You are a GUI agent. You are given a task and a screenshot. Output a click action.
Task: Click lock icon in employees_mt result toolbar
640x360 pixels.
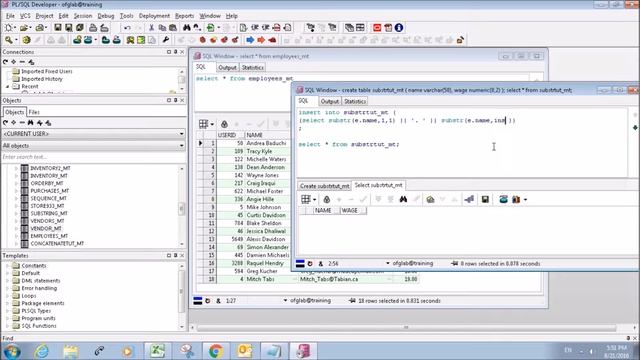pyautogui.click(x=224, y=124)
